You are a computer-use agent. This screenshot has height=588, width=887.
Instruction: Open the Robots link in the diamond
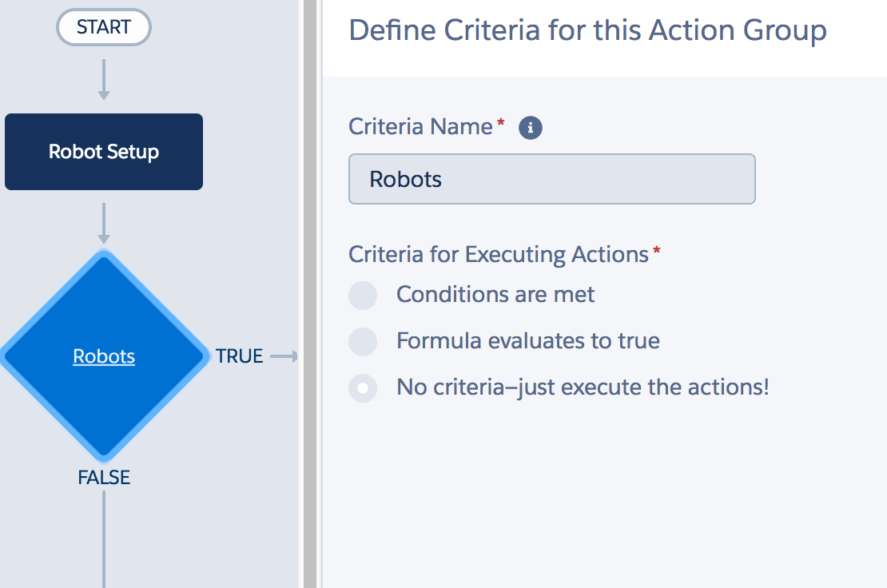click(x=104, y=356)
